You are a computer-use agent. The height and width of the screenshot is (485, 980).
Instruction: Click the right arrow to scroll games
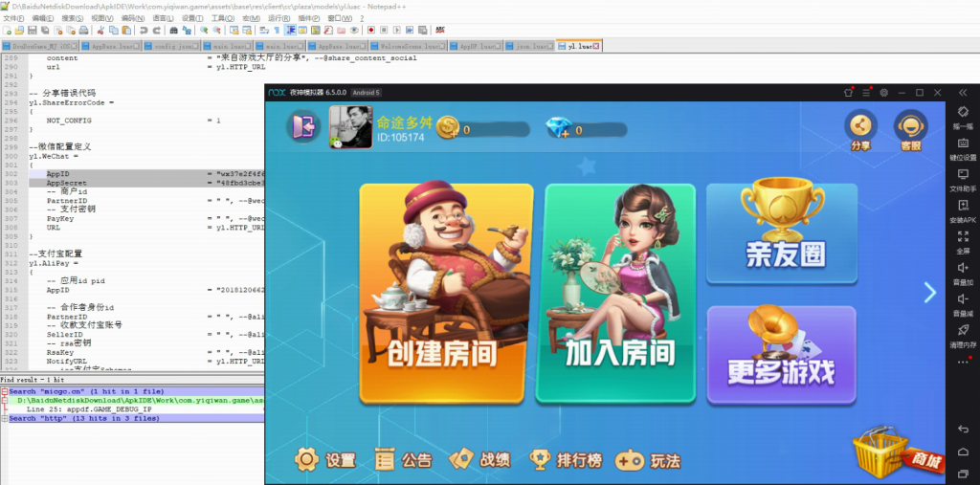click(x=929, y=293)
